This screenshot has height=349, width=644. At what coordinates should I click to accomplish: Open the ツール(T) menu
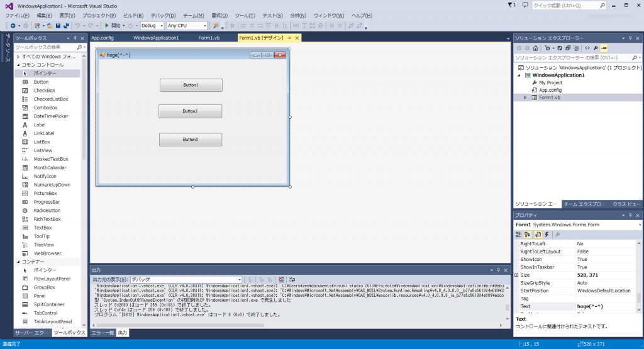coord(245,16)
